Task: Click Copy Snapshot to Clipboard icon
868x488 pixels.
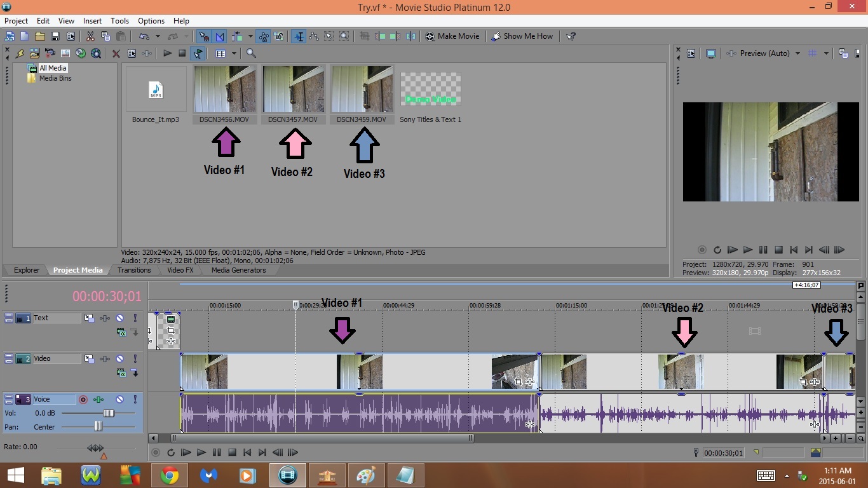Action: pos(843,53)
